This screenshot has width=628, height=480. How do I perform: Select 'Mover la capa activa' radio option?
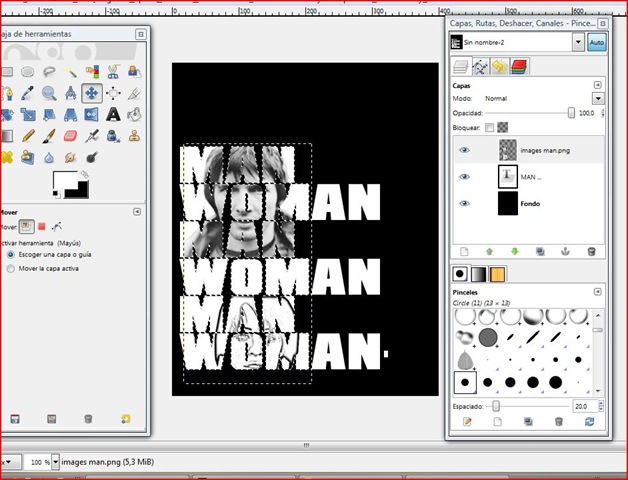coord(10,269)
